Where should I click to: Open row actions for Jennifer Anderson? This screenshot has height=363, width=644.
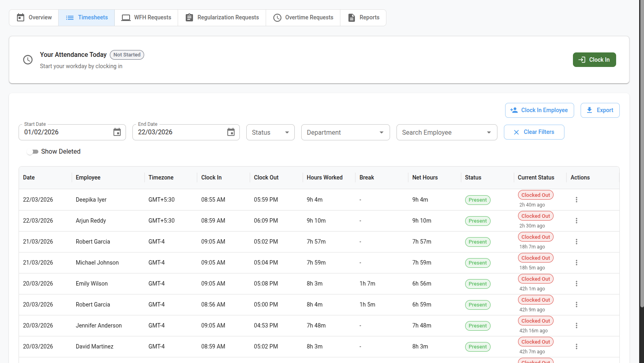pyautogui.click(x=576, y=325)
